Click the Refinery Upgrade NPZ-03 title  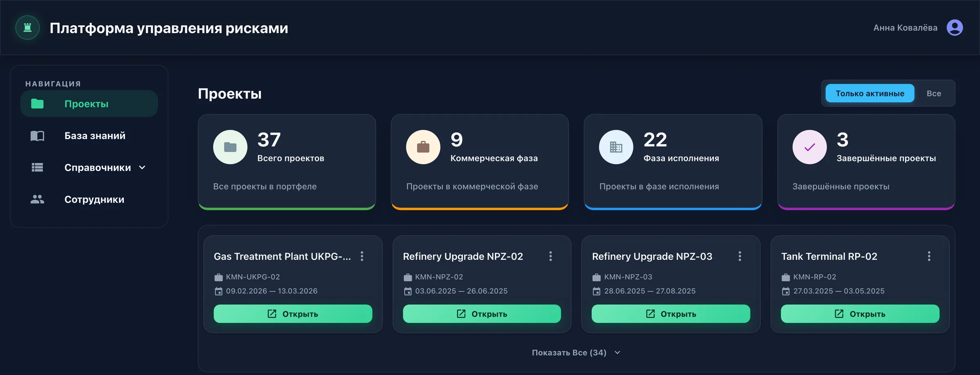click(x=652, y=256)
